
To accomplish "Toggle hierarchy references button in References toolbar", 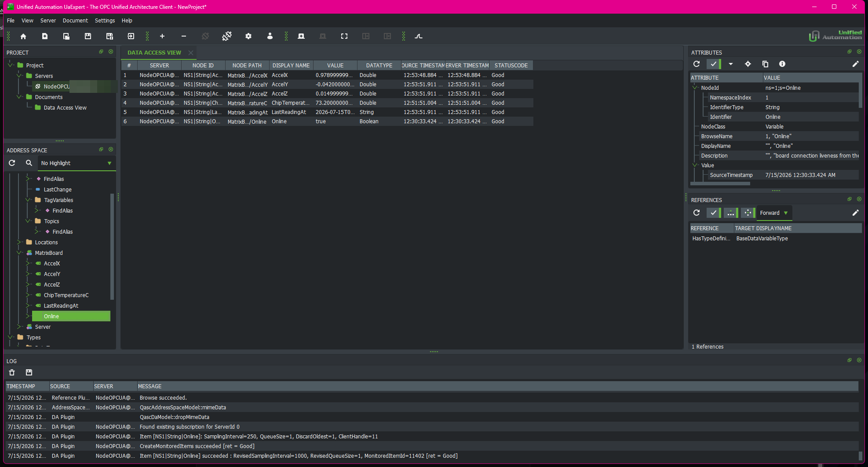I will pyautogui.click(x=731, y=213).
